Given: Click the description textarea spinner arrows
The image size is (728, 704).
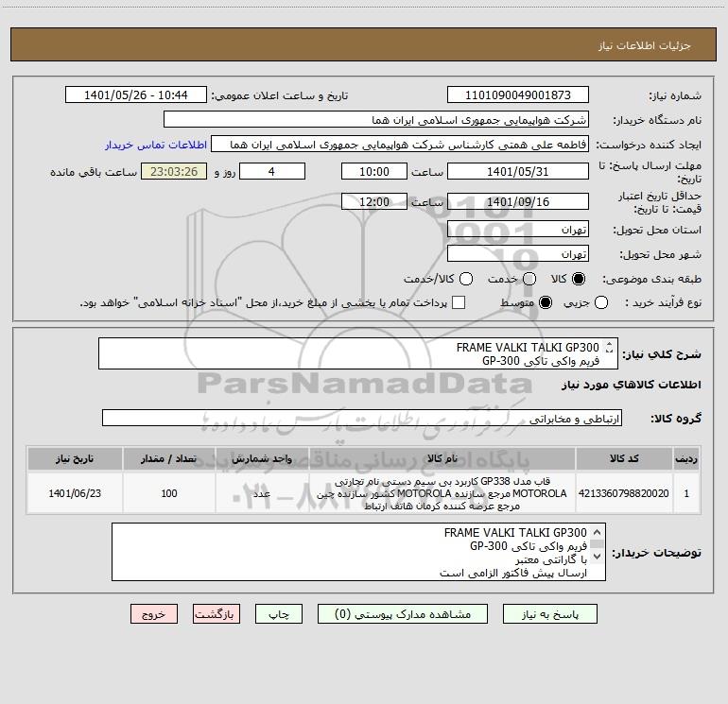Looking at the screenshot, I should (609, 347).
